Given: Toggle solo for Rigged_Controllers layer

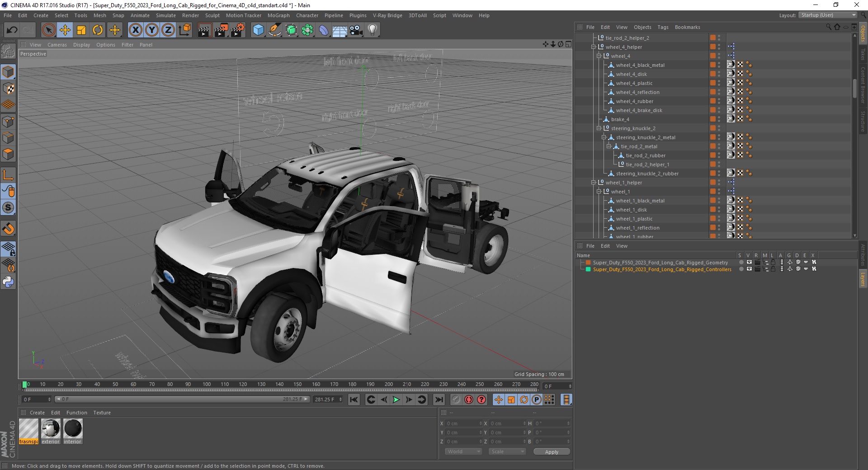Looking at the screenshot, I should coord(741,269).
